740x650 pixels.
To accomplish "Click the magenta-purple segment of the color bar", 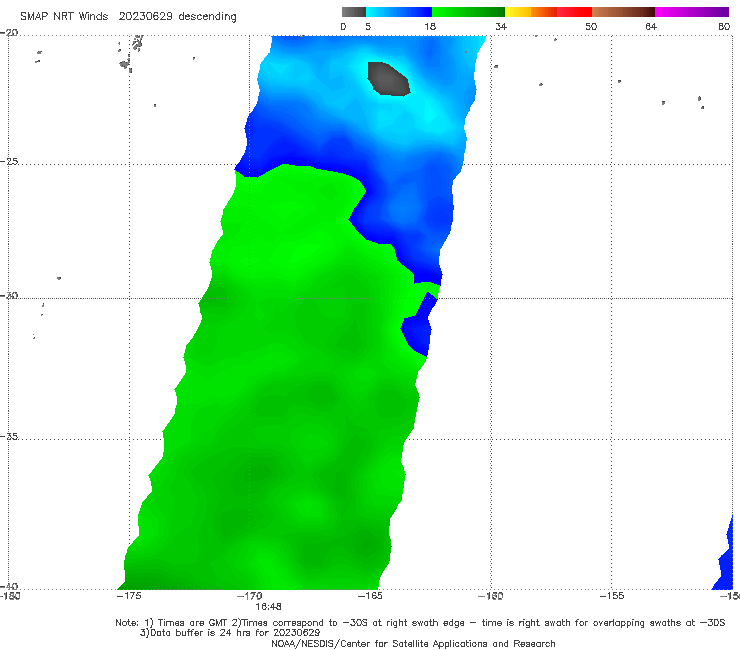I will click(x=692, y=12).
